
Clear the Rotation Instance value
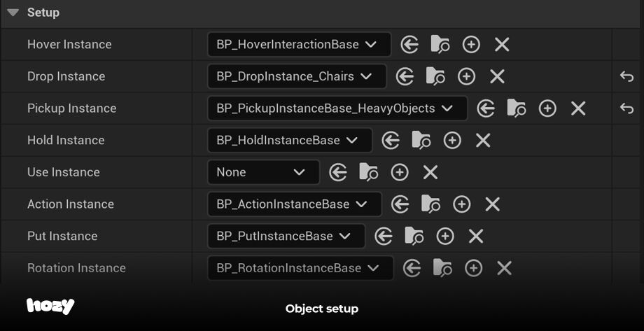coord(504,268)
